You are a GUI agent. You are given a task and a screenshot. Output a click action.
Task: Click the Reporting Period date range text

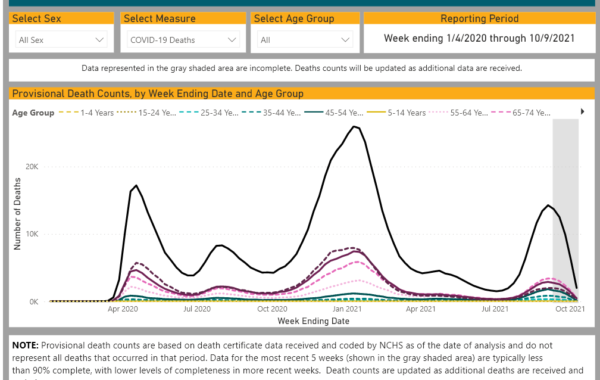coord(479,38)
